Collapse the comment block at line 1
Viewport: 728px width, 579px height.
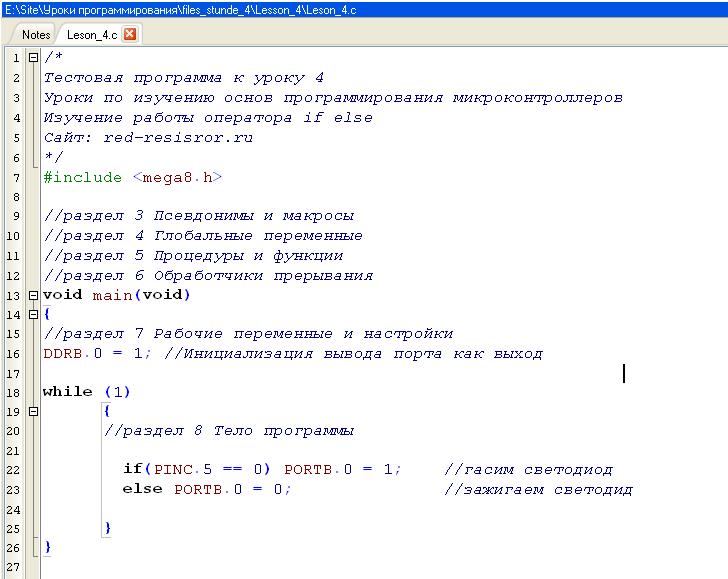(x=33, y=58)
